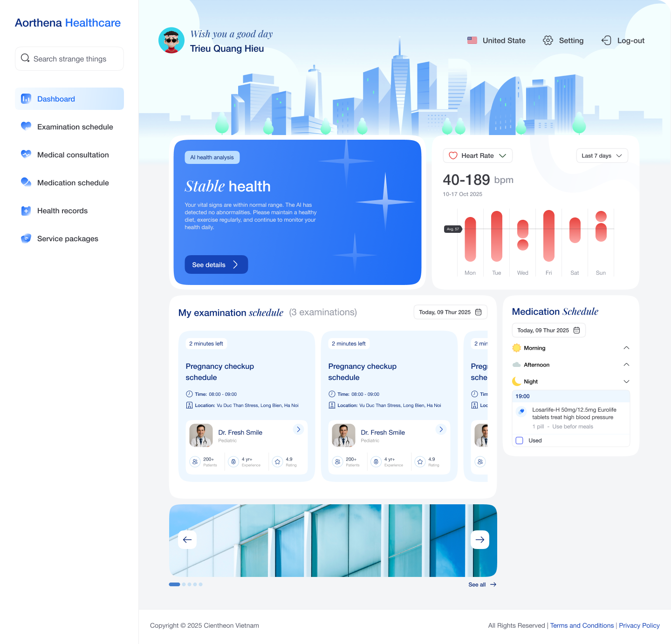Open Settings via the gear icon
Viewport: 671px width, 644px height.
(x=548, y=41)
